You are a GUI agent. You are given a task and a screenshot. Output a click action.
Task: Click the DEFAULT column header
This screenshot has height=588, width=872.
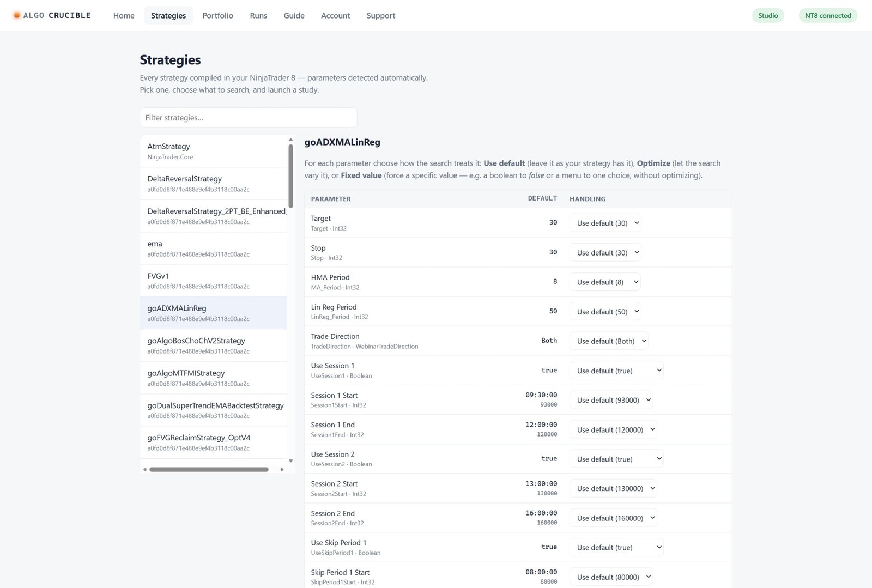542,198
